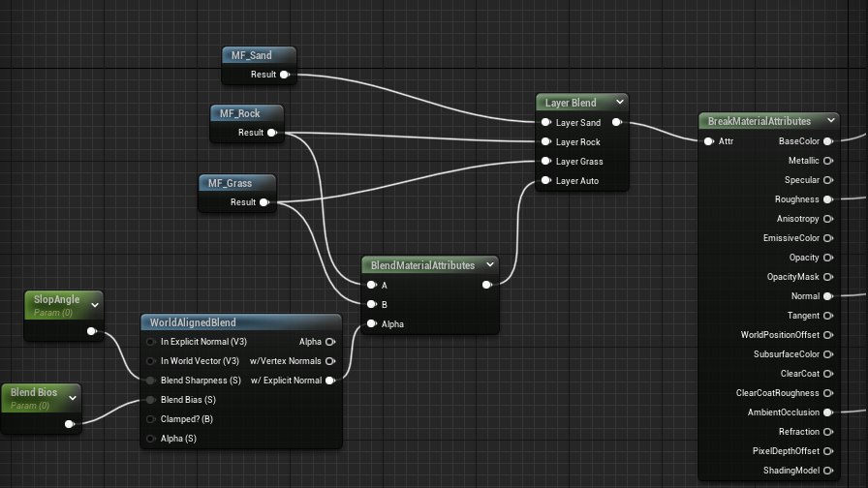
Task: Click the Layer Sand input pin
Action: [545, 122]
